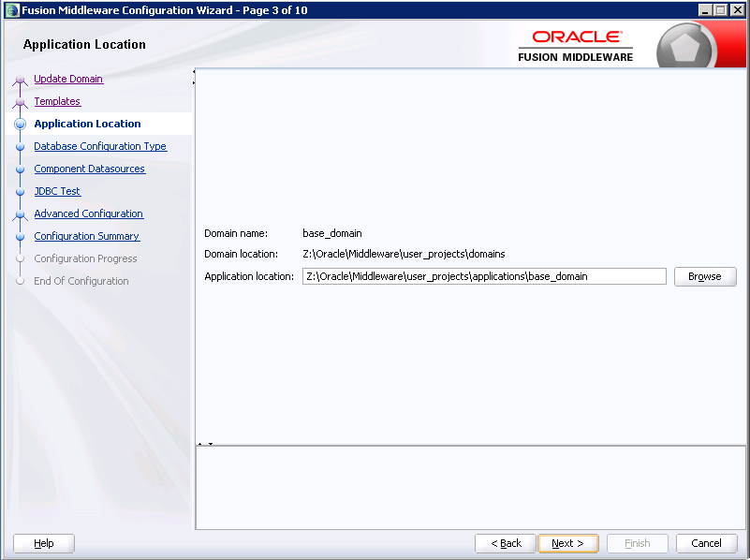The width and height of the screenshot is (750, 560).
Task: Minimize the Configuration Wizard window
Action: 704,10
